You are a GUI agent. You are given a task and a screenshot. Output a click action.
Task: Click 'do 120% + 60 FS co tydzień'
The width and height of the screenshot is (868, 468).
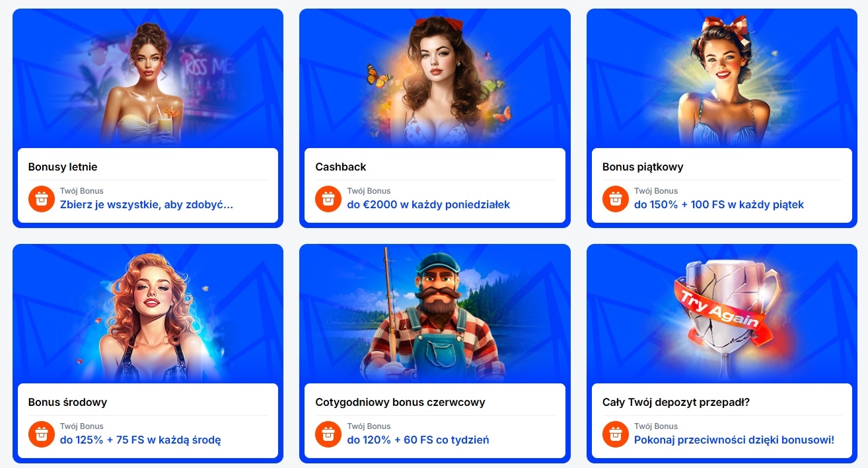point(418,440)
